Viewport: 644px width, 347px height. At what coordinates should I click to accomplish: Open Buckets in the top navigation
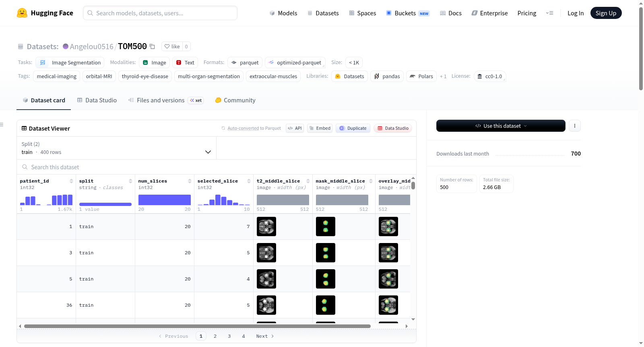408,13
